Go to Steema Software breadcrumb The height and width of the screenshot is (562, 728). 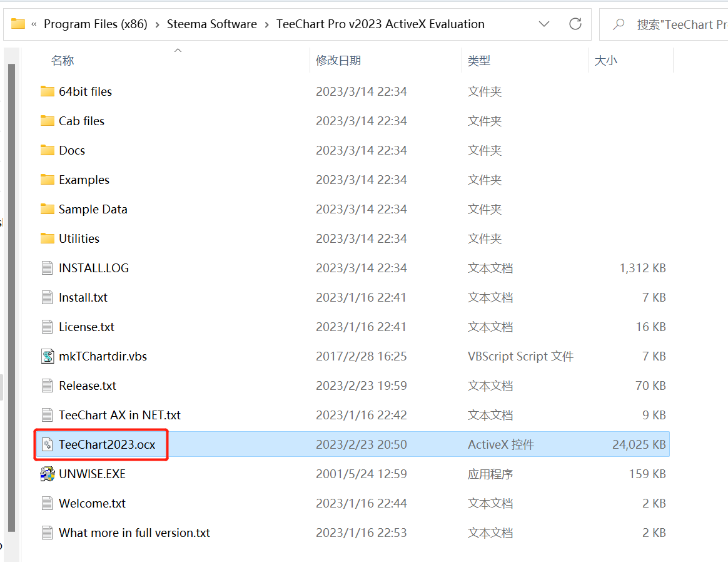212,24
